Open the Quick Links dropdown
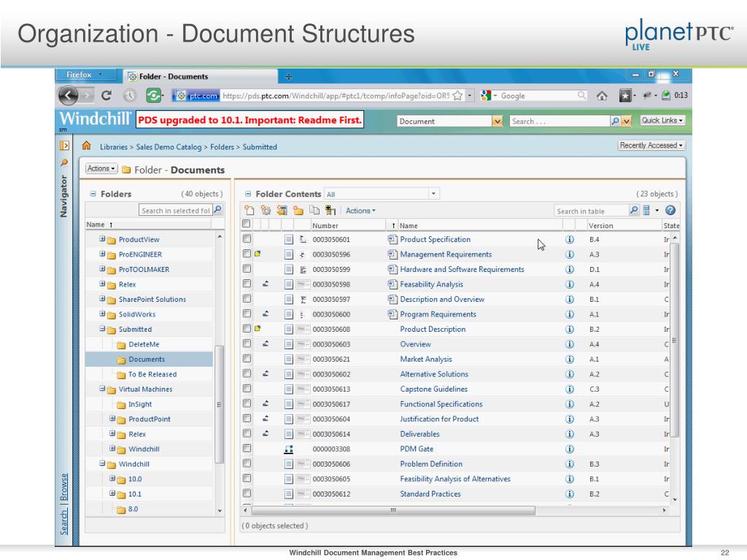Viewport: 747px width, 560px height. point(662,120)
